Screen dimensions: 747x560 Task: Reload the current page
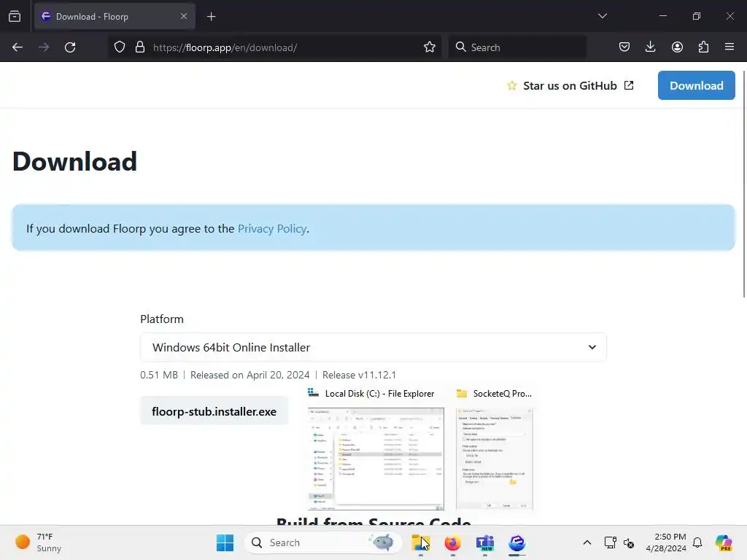tap(70, 47)
